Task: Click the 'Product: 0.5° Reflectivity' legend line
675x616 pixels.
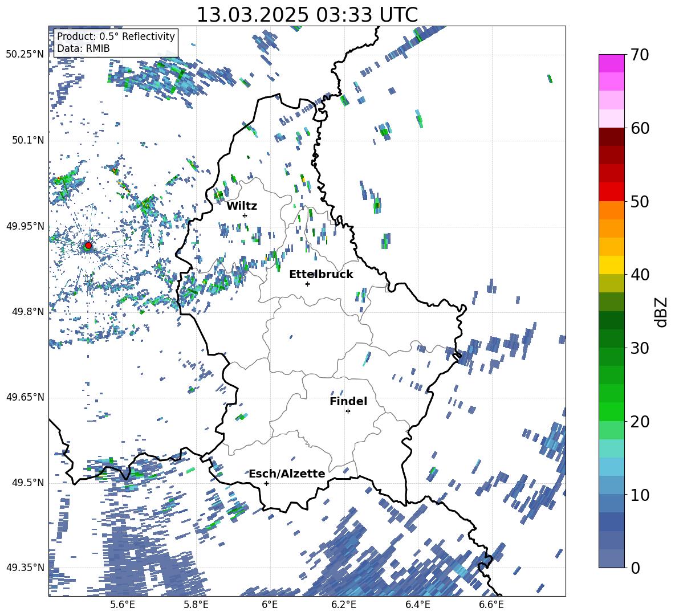Action: [116, 36]
